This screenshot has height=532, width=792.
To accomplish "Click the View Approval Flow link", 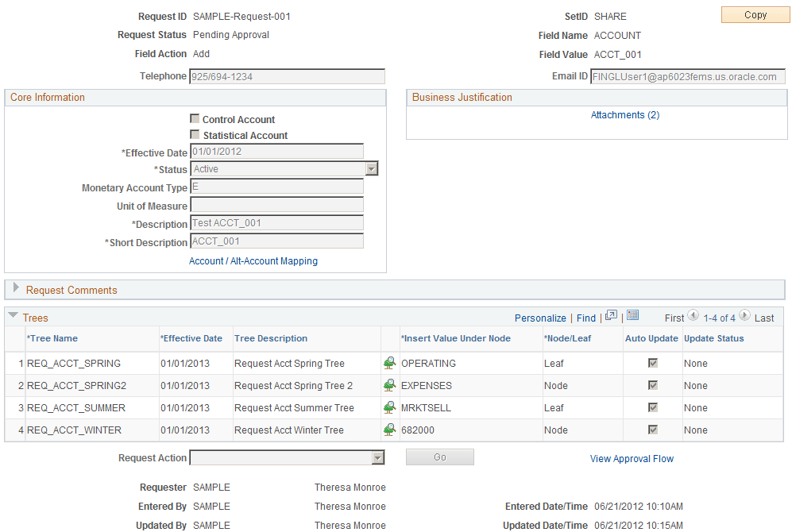I will pyautogui.click(x=632, y=458).
